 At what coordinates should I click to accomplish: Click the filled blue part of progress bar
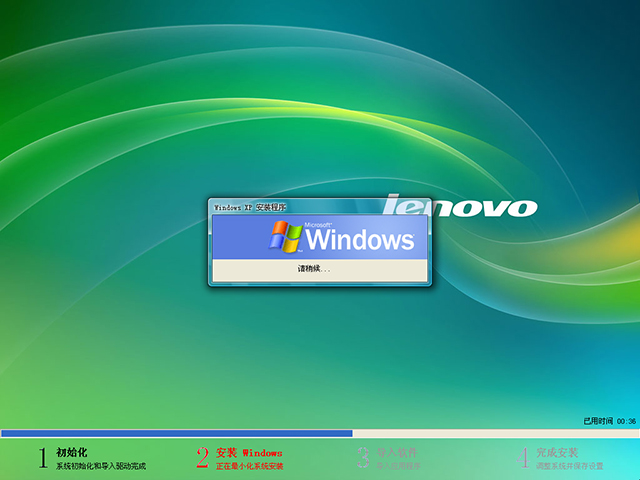(176, 433)
